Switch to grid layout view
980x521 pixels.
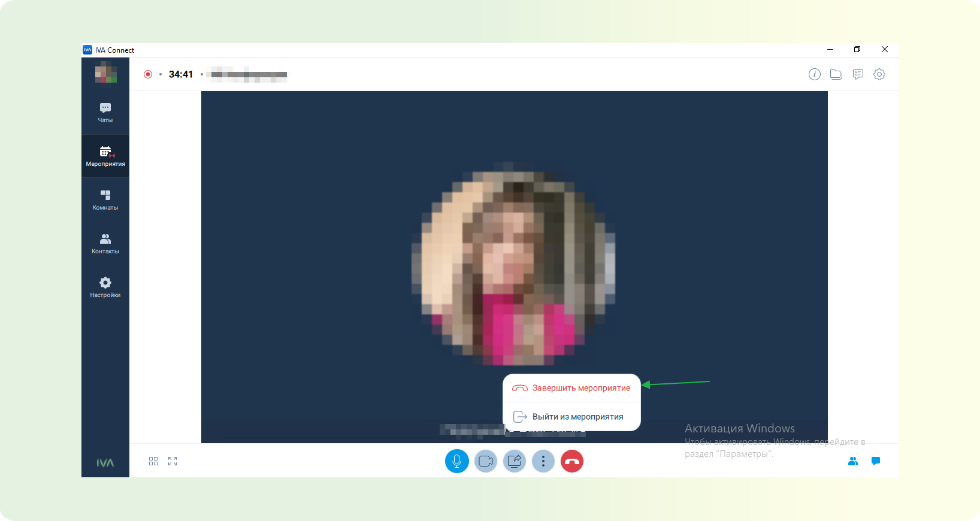(153, 461)
